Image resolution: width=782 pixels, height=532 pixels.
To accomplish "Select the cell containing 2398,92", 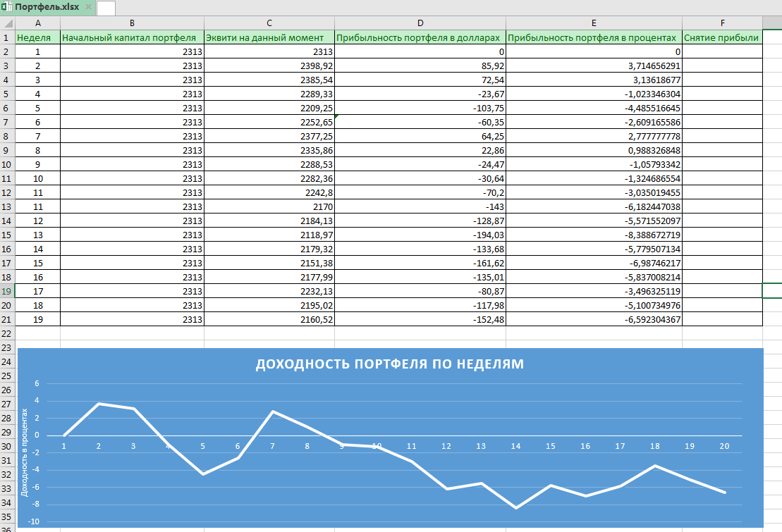I will [x=269, y=66].
